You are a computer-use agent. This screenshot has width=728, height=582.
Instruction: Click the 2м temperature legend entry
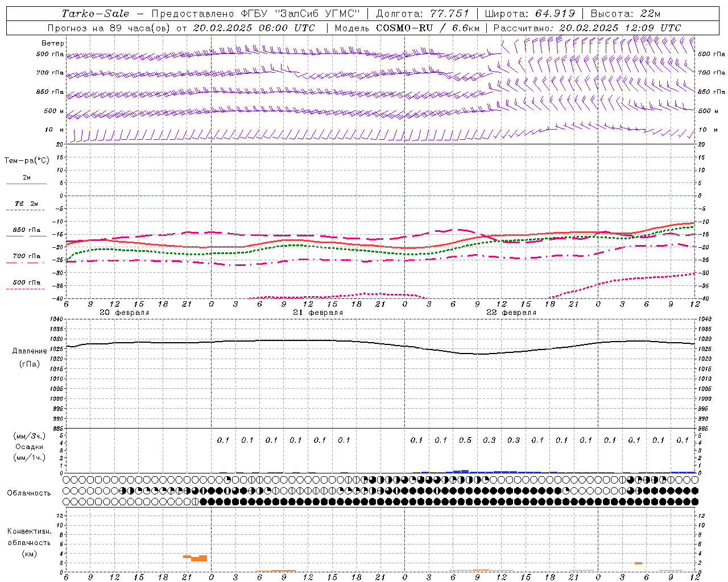pos(26,178)
